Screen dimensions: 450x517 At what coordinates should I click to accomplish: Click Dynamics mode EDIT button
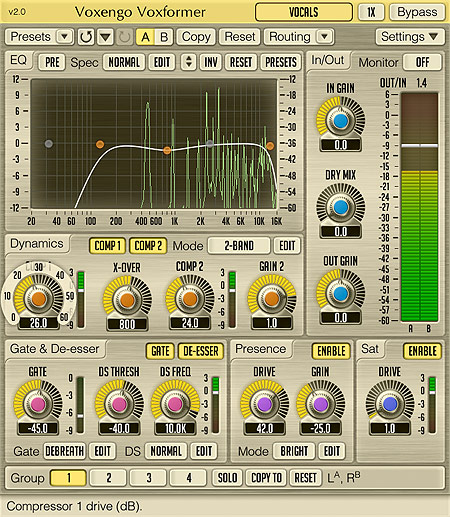pyautogui.click(x=287, y=246)
